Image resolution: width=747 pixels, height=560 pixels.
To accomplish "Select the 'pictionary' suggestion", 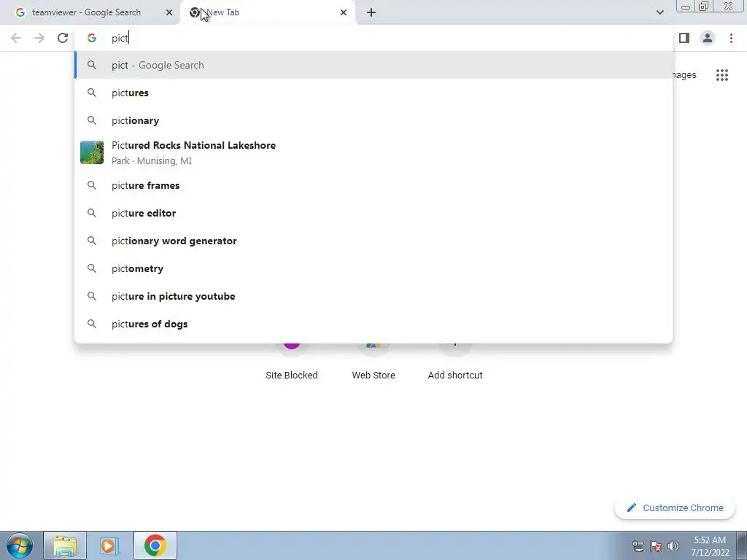I will [373, 120].
